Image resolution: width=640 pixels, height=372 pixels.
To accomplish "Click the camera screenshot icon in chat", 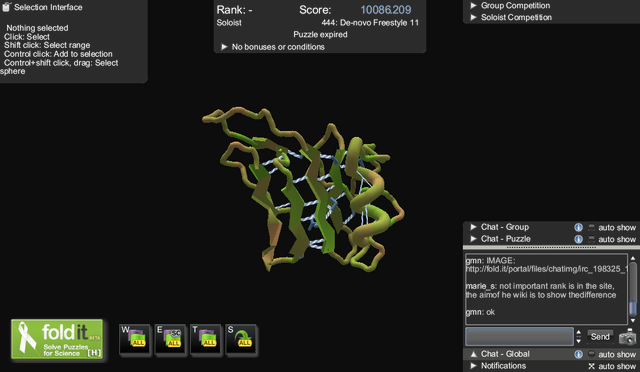I will pyautogui.click(x=627, y=337).
